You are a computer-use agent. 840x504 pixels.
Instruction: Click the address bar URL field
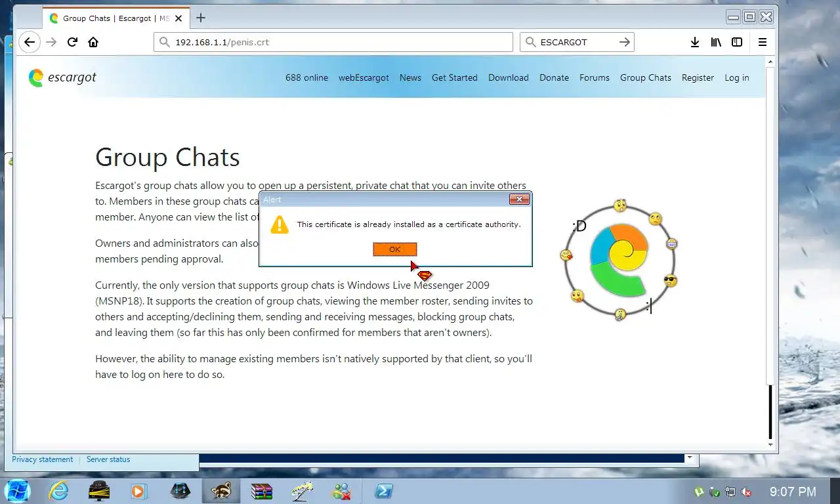click(333, 42)
